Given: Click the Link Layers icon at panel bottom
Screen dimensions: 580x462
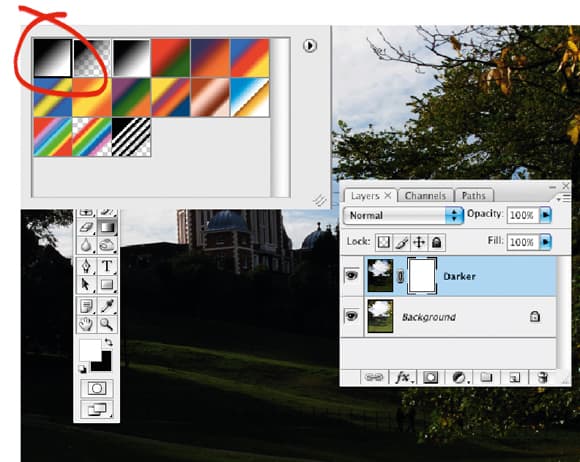Looking at the screenshot, I should [374, 377].
